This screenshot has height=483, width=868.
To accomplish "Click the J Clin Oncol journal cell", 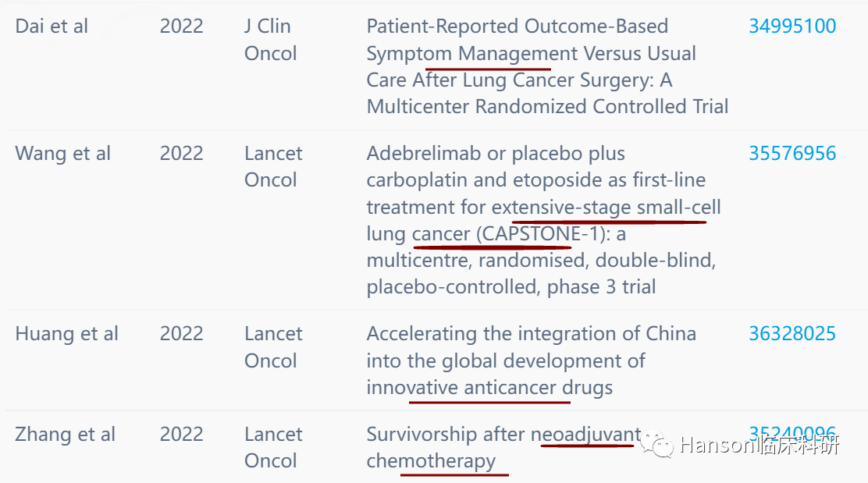I will coord(271,40).
